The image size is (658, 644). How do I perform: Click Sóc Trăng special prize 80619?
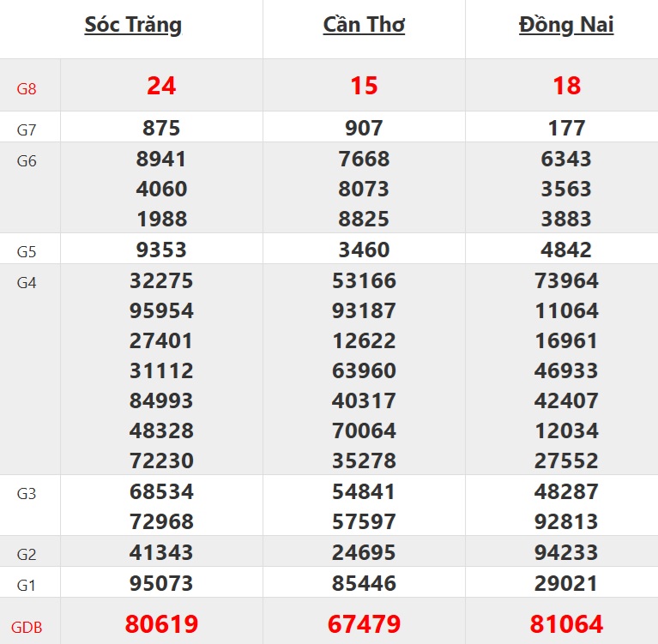click(161, 624)
